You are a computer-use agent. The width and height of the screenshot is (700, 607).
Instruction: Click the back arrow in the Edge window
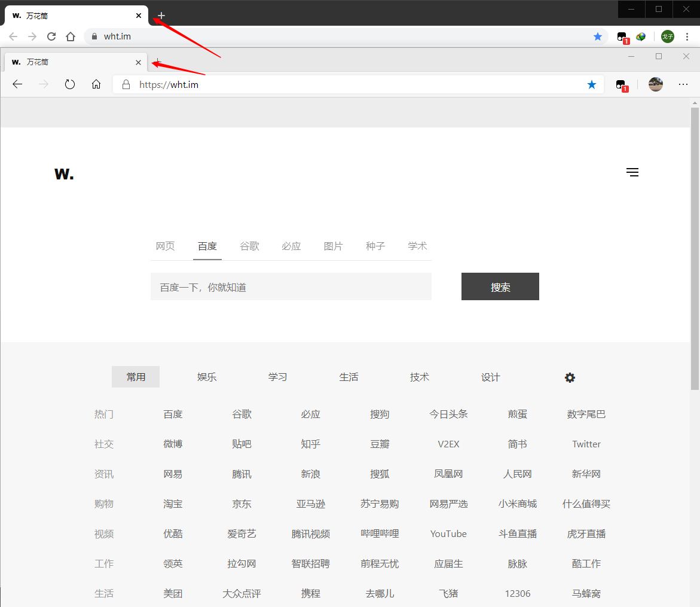[x=17, y=84]
